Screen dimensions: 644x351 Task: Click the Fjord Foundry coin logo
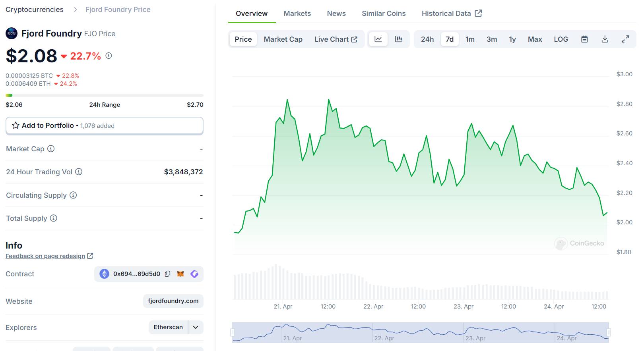pos(12,33)
